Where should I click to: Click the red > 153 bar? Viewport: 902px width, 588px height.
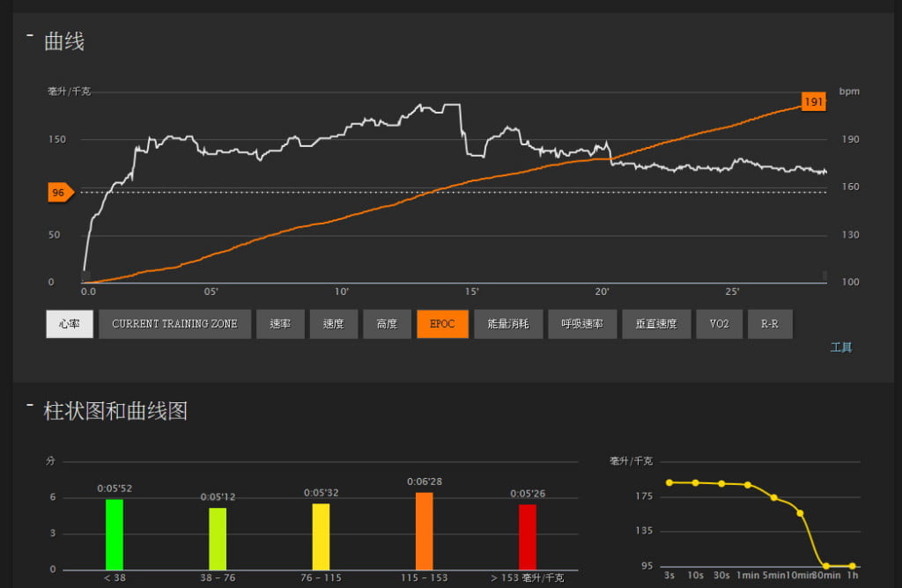pyautogui.click(x=528, y=536)
